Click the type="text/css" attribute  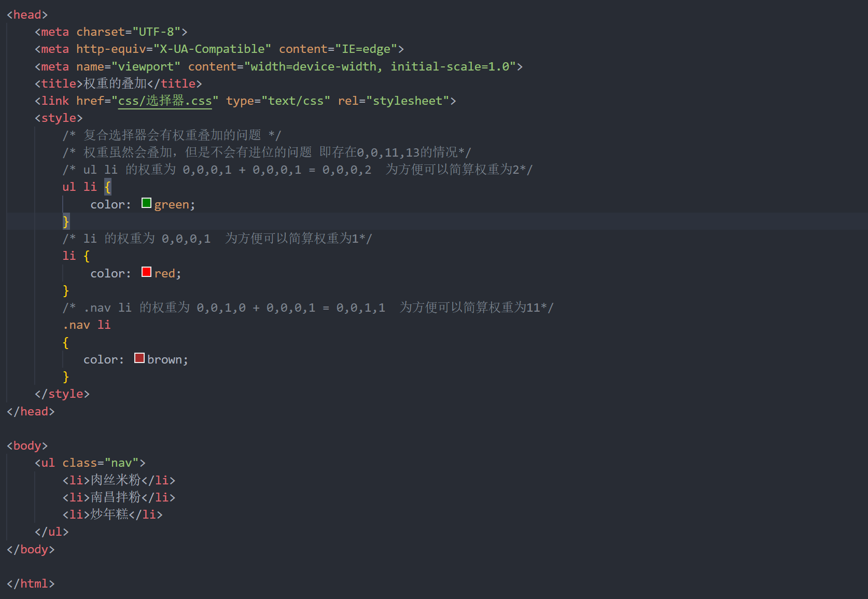coord(278,101)
